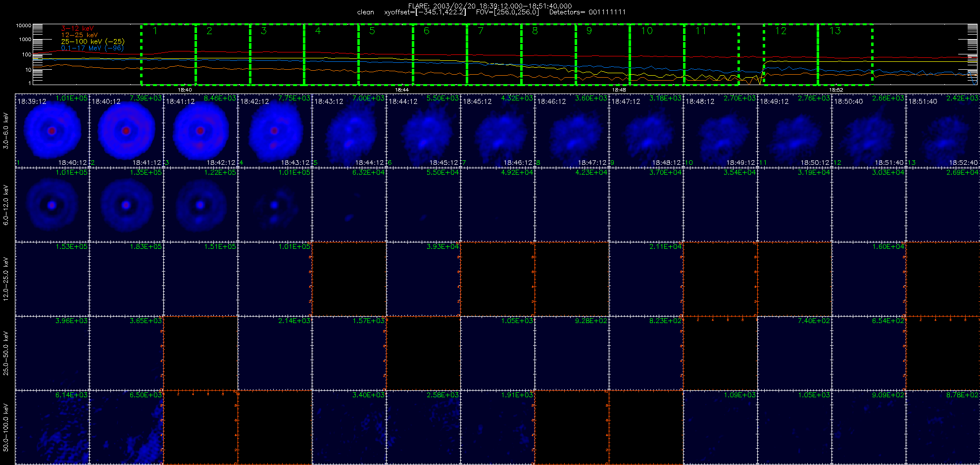Click the orange '12-25 keV' legend entry
This screenshot has width=980, height=465.
coord(79,35)
